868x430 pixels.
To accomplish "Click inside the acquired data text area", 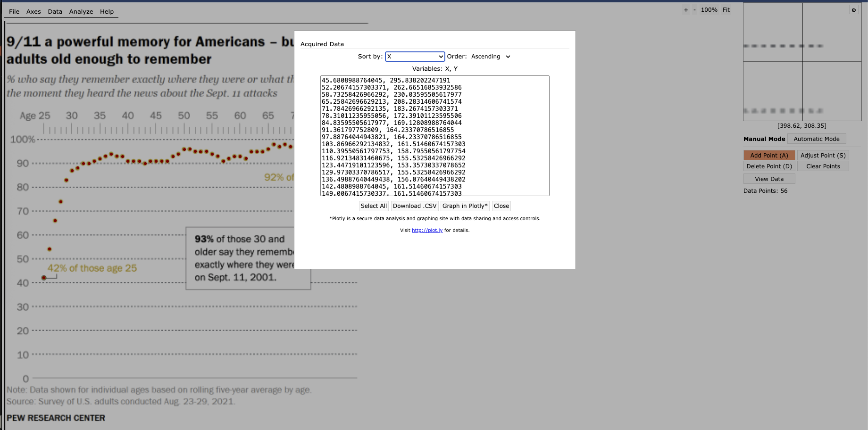I will click(434, 136).
